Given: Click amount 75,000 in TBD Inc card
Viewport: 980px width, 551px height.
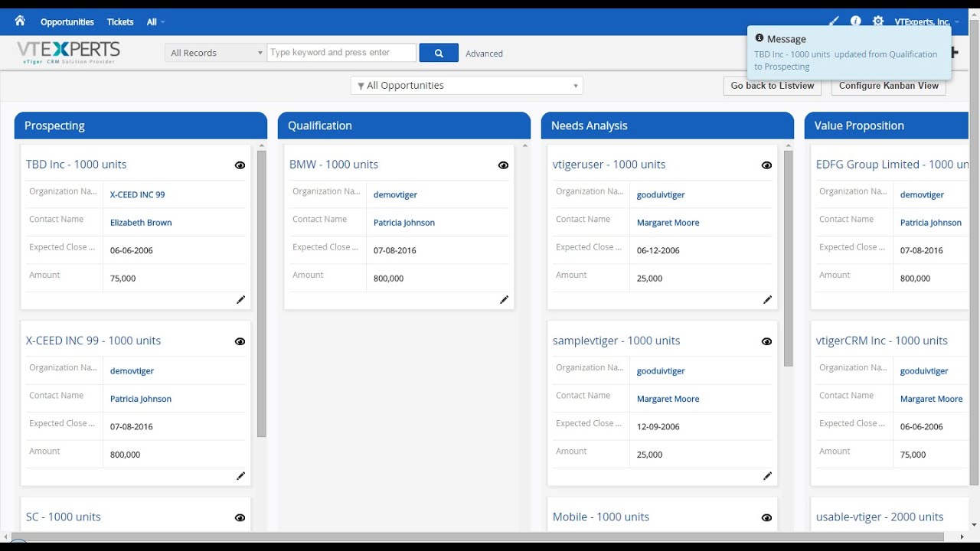Looking at the screenshot, I should (123, 279).
